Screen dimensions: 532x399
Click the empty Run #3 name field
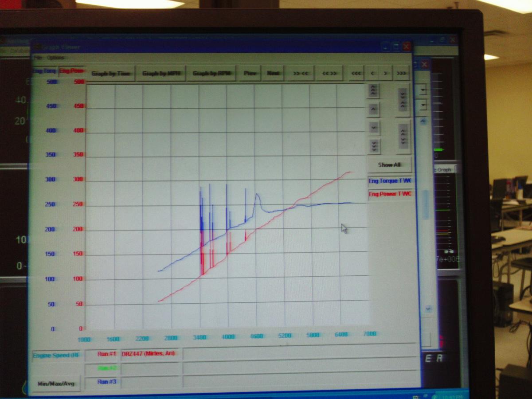pos(151,381)
